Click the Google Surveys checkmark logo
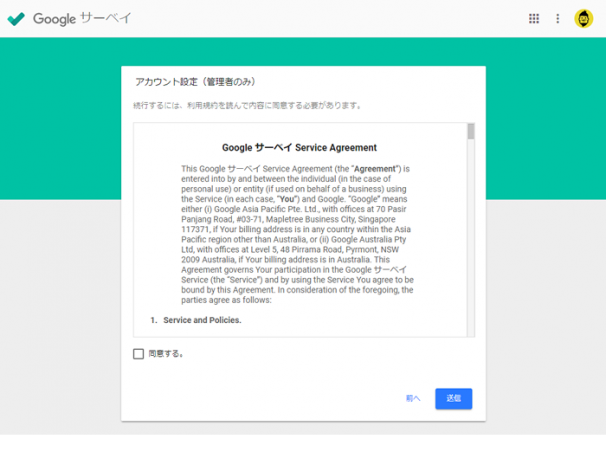Screen dimensions: 606x452 [x=16, y=19]
